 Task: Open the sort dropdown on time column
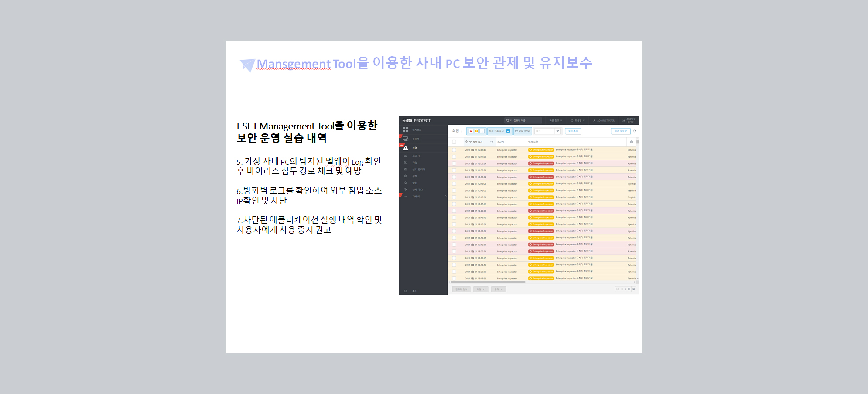point(470,142)
